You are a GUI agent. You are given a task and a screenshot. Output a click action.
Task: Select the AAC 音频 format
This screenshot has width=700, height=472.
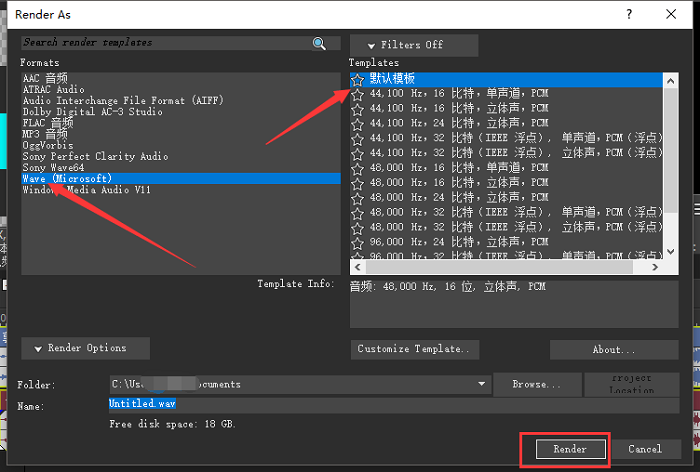tap(181, 78)
